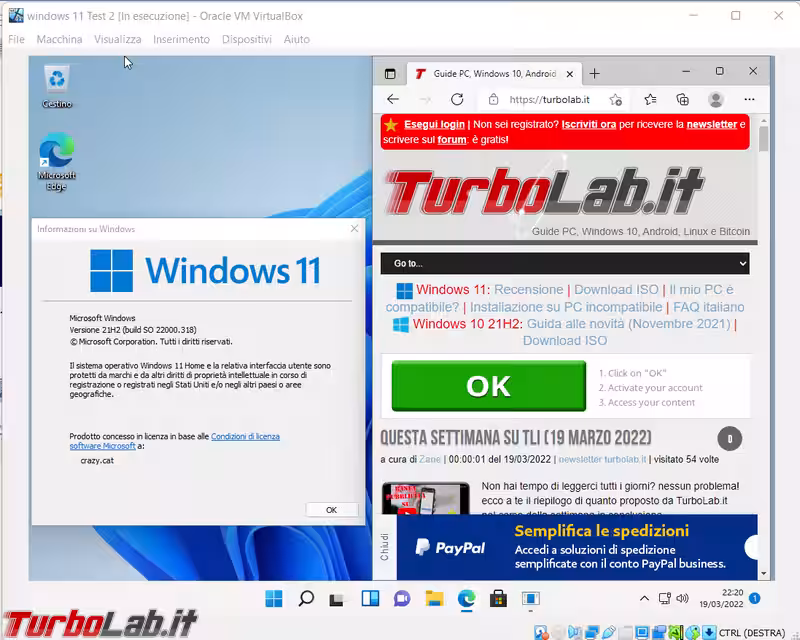Open Edge settings and more menu
This screenshot has width=800, height=640.
[749, 100]
